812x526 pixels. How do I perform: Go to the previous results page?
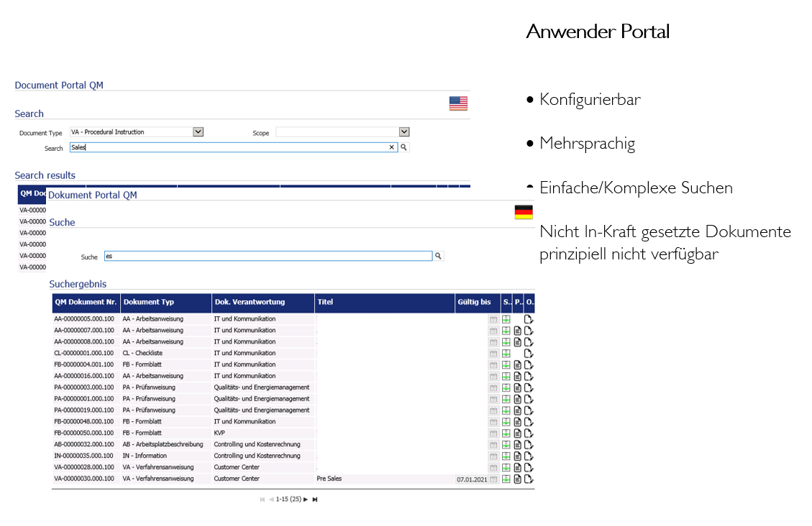coord(271,499)
